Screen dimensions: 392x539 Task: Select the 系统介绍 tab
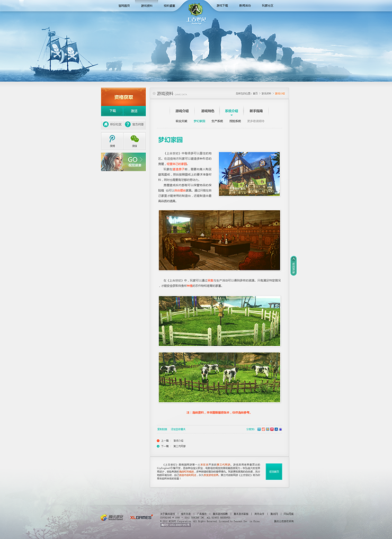point(231,111)
